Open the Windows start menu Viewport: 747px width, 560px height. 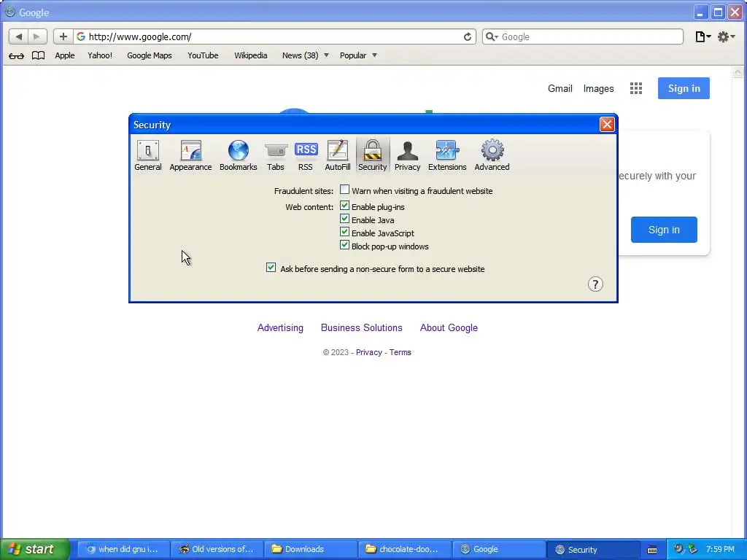point(34,549)
